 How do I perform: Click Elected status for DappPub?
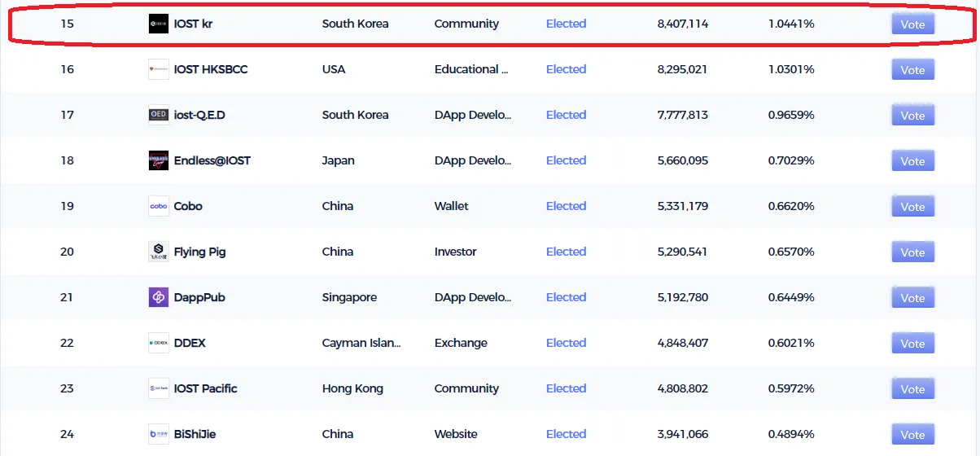[x=566, y=297]
